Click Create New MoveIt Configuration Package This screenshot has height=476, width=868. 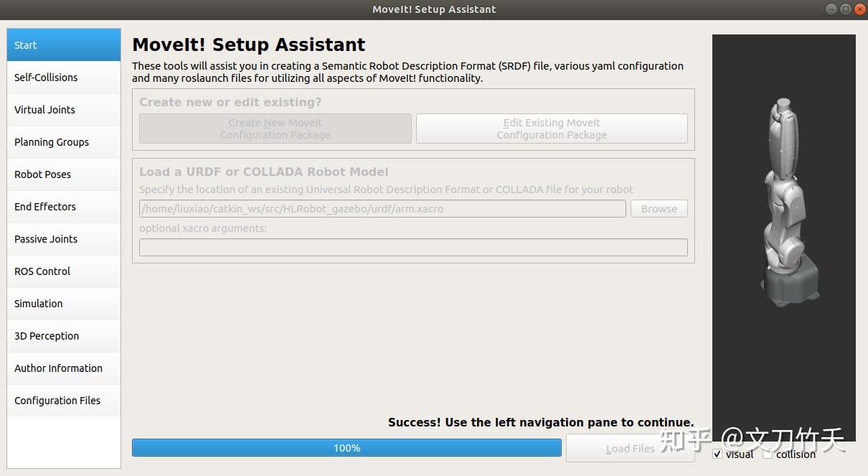(x=275, y=129)
